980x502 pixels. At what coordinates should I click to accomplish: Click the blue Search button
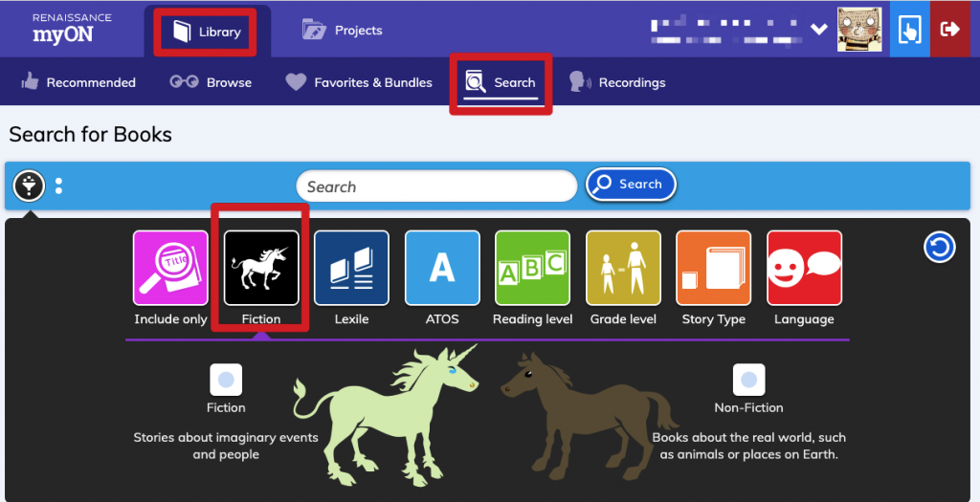(631, 185)
